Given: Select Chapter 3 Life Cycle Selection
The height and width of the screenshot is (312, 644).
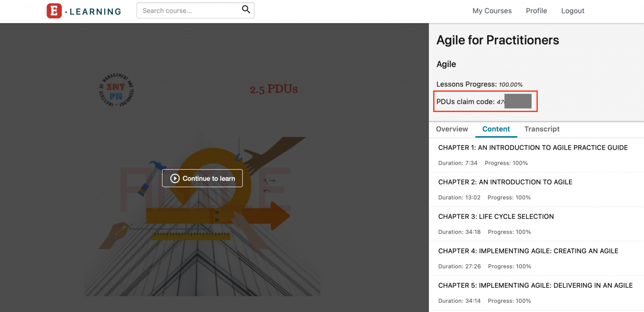Looking at the screenshot, I should [496, 216].
